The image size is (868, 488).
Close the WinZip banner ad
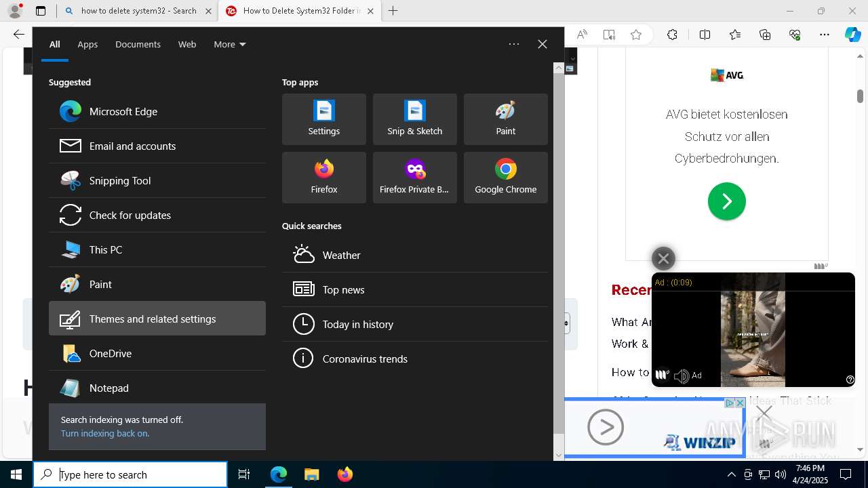[740, 403]
